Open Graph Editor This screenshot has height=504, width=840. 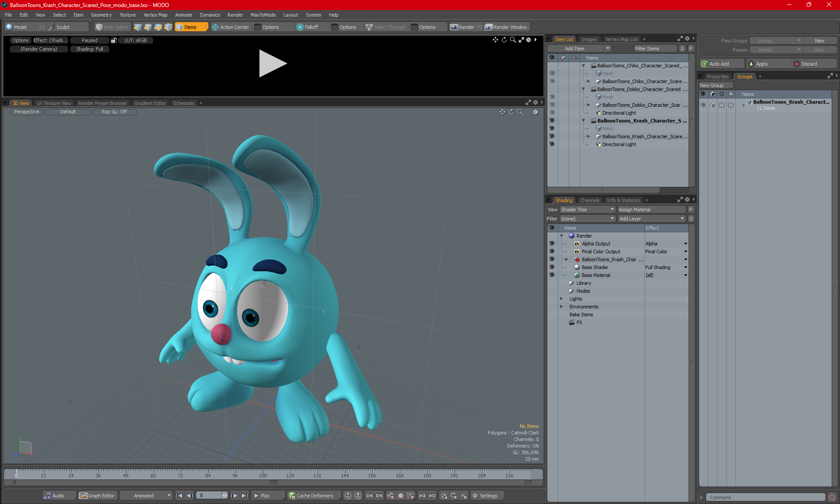[97, 496]
